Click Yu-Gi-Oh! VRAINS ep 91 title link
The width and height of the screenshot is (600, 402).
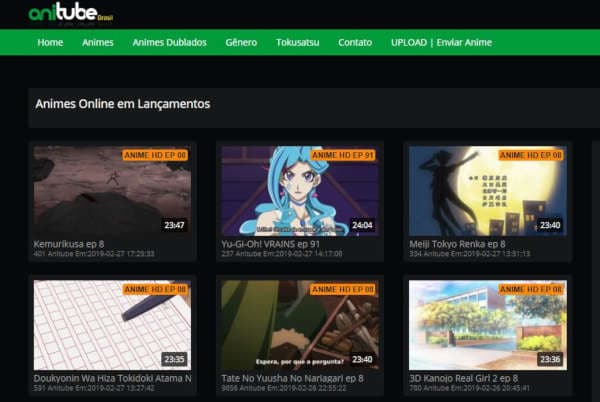click(270, 244)
